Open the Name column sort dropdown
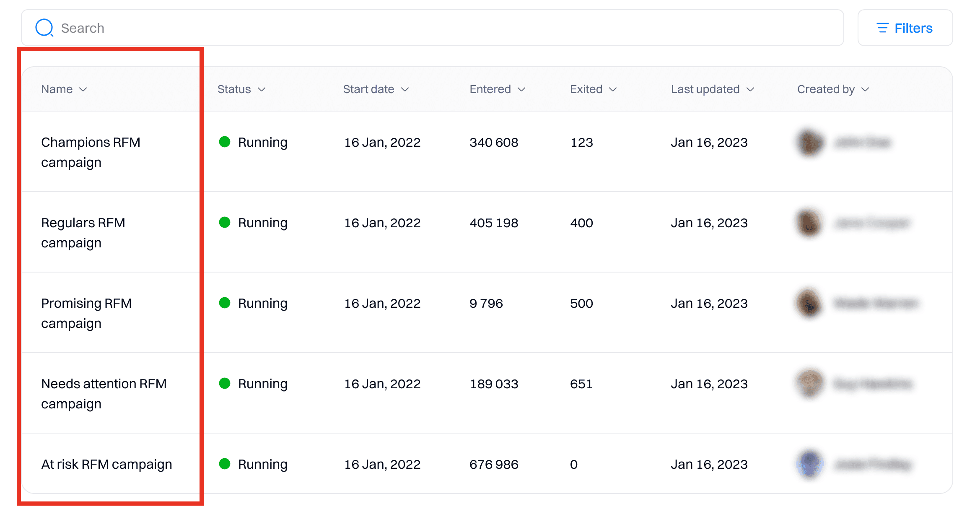This screenshot has width=980, height=522. coord(83,89)
